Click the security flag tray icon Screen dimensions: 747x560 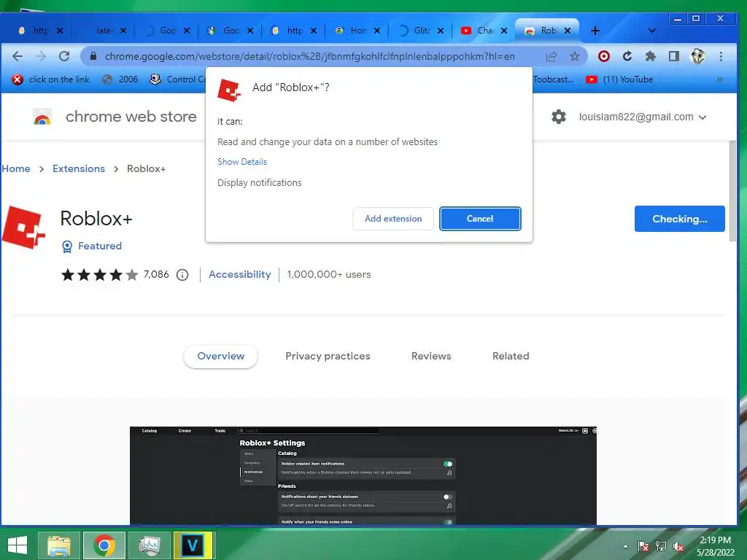point(643,546)
